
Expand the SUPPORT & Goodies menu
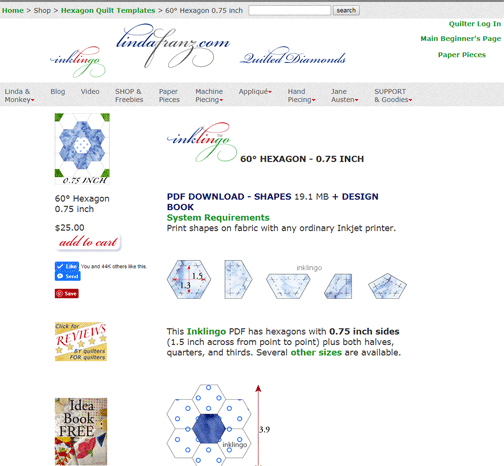click(393, 95)
